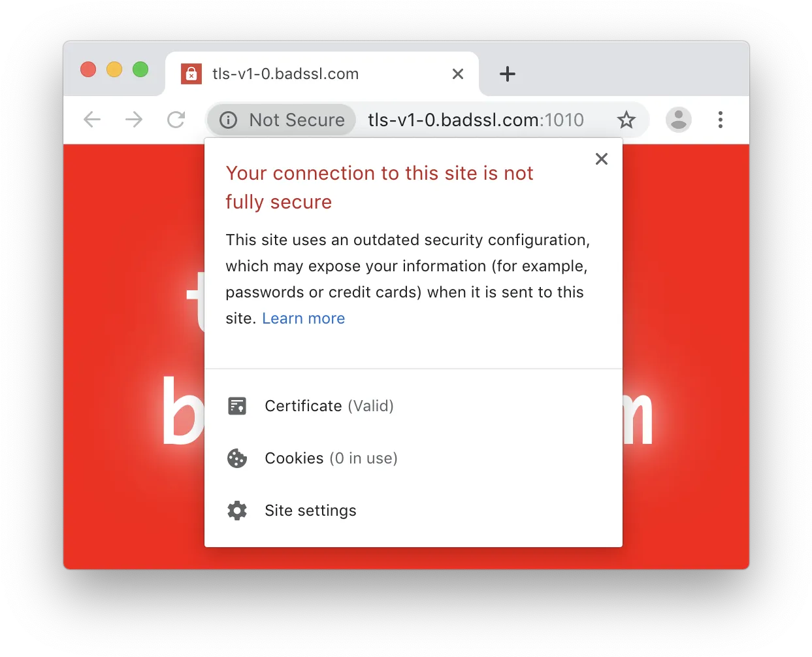Open Cookies (0 in use) entry

(x=413, y=458)
